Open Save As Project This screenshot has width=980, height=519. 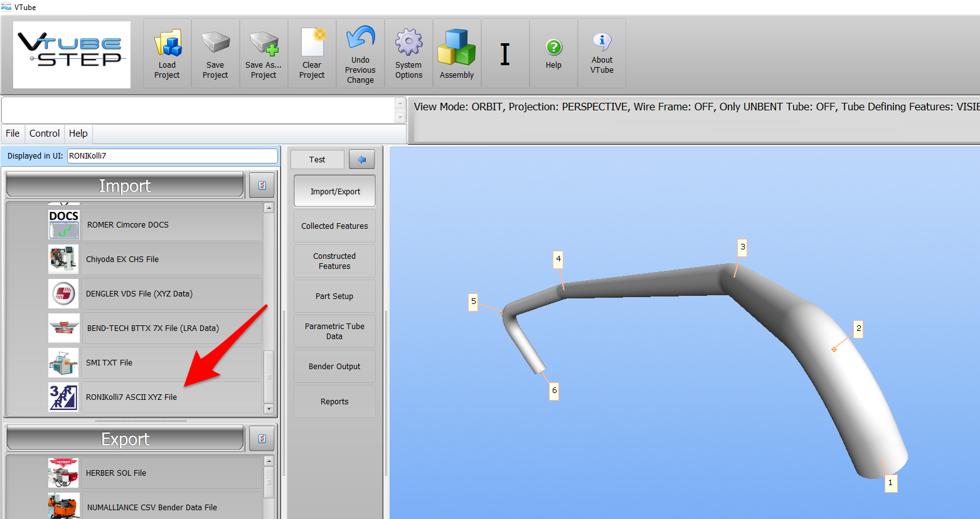[x=264, y=53]
